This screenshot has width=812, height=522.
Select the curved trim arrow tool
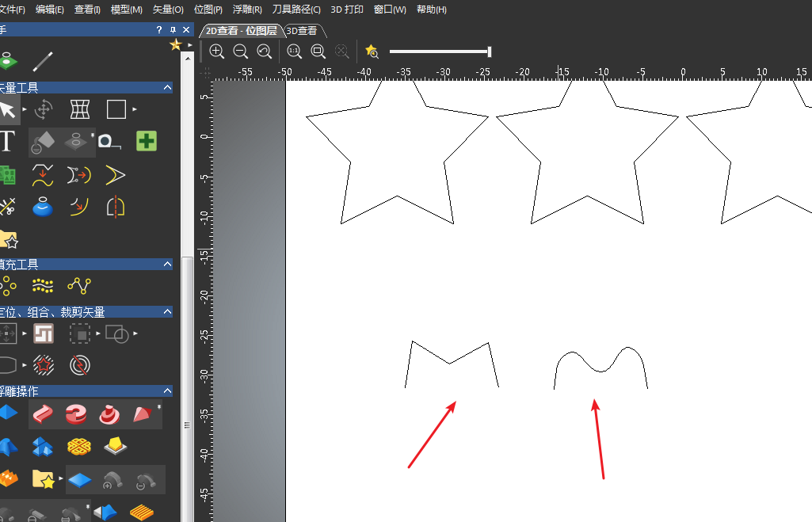point(78,207)
